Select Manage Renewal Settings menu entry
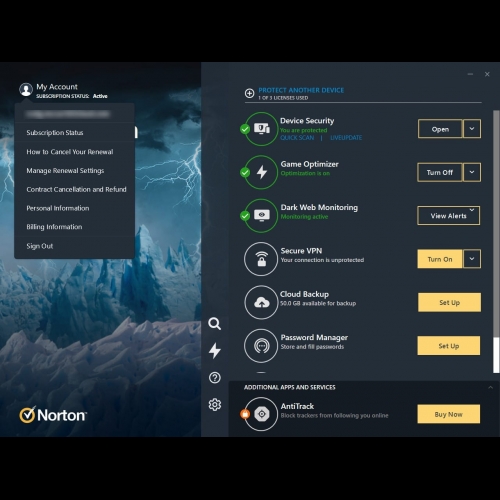The height and width of the screenshot is (500, 500). 65,171
